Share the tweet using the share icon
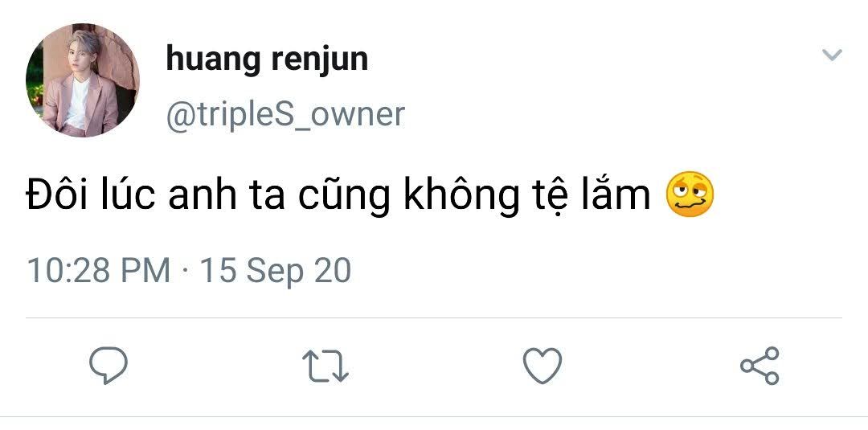 [760, 365]
